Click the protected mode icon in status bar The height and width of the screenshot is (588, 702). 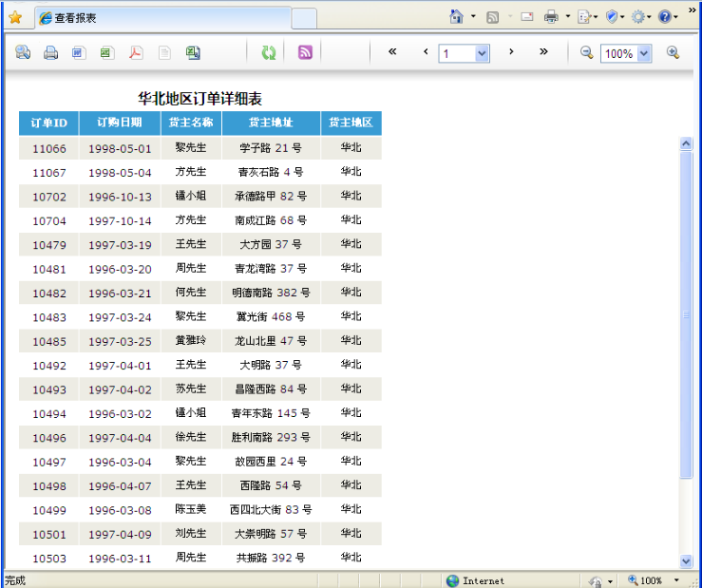tap(596, 581)
